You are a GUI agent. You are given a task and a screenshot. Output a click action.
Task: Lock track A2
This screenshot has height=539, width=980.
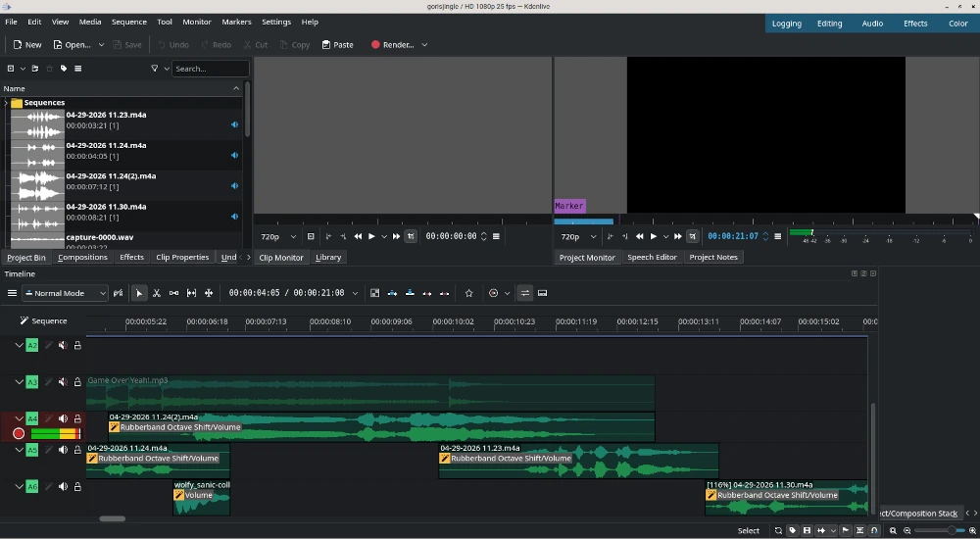coord(77,345)
